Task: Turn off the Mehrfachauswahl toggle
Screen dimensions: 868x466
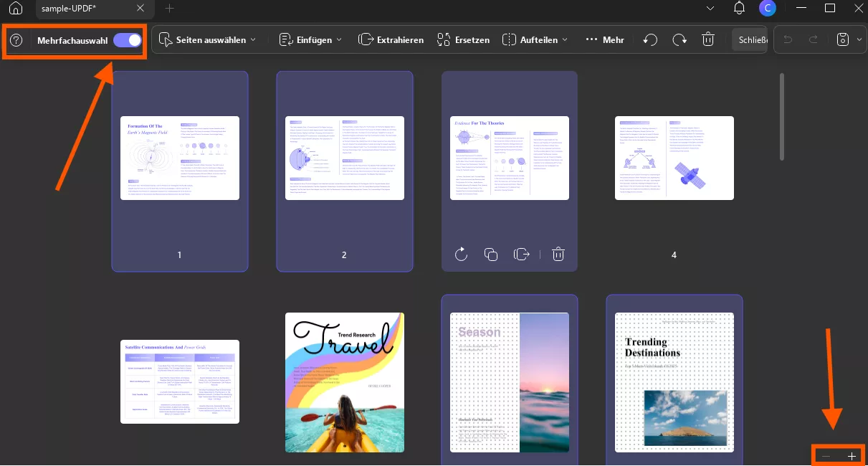Action: coord(127,40)
